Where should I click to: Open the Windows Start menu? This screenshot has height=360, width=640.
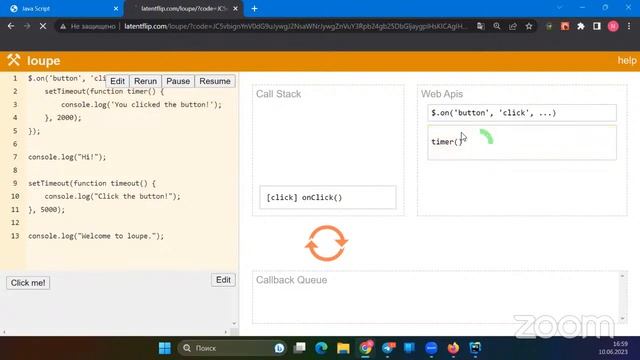165,348
